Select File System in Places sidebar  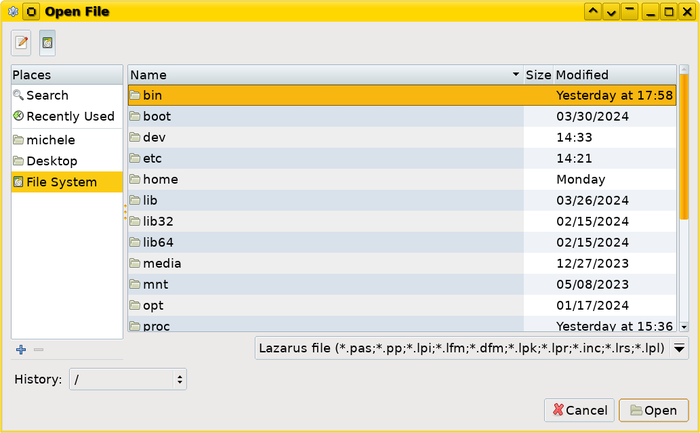click(x=67, y=182)
